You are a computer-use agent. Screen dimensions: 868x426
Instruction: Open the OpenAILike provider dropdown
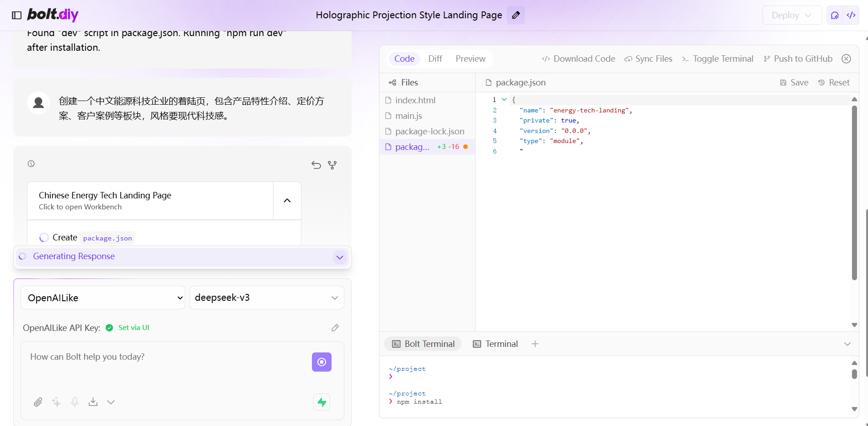pyautogui.click(x=103, y=298)
